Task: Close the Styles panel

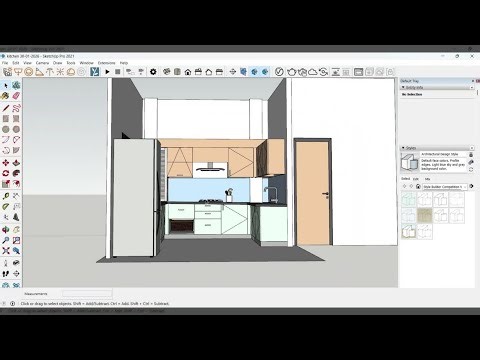Action: (472, 148)
